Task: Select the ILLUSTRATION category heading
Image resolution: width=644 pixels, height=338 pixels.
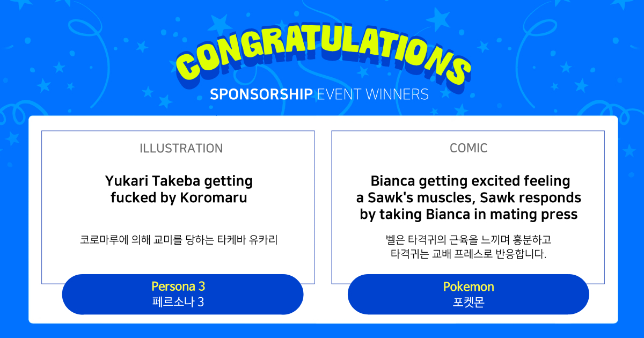Action: (181, 149)
